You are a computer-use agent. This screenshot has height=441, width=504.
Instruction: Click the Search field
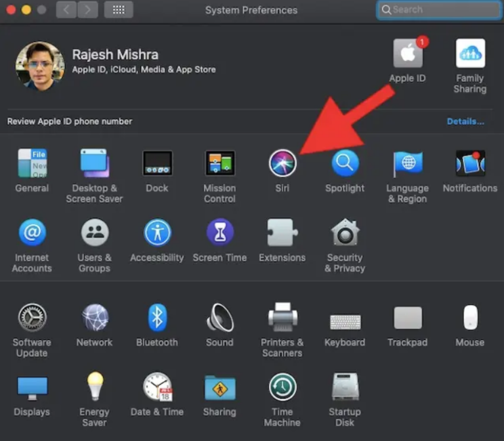440,10
